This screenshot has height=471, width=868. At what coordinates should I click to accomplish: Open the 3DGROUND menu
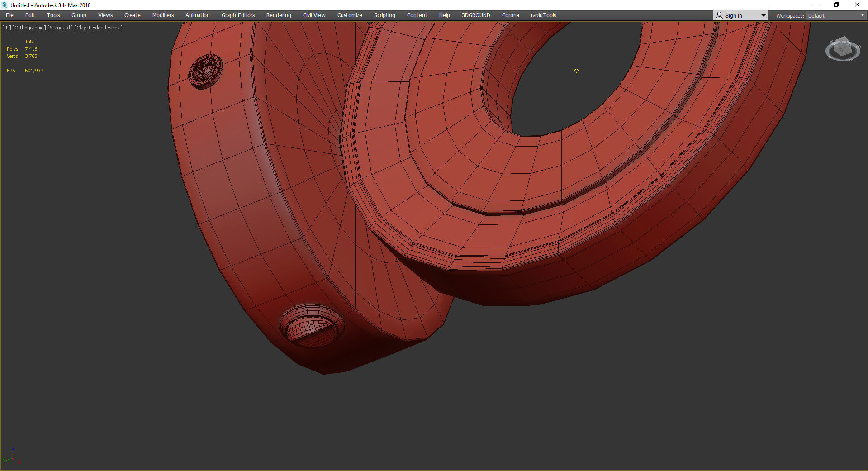pos(476,15)
